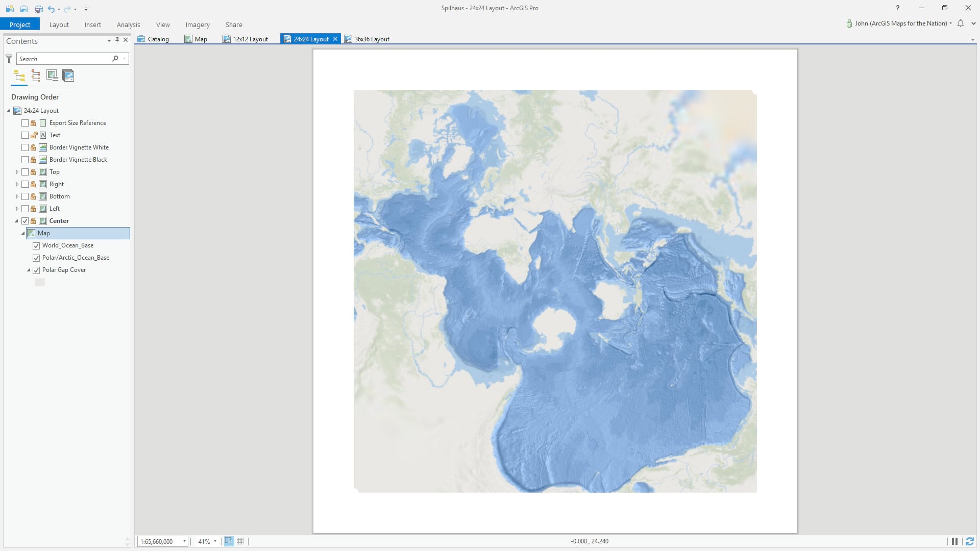Screen dimensions: 980x551
Task: Unlock the Center map frame lock
Action: coord(33,221)
